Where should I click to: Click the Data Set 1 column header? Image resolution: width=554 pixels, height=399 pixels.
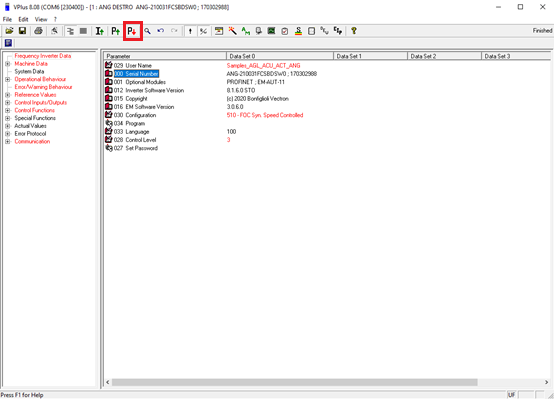pyautogui.click(x=370, y=56)
